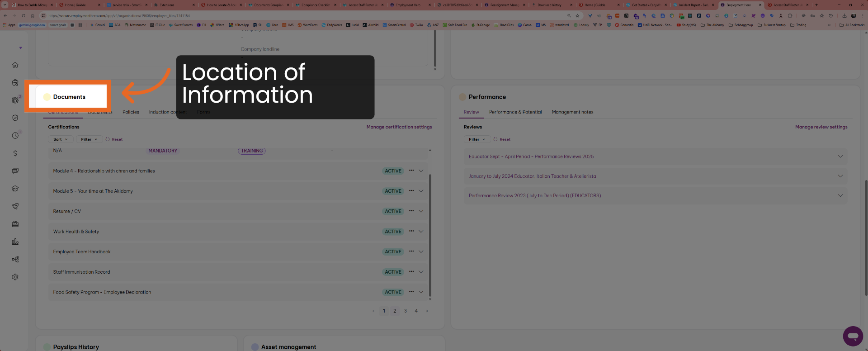This screenshot has height=351, width=868.
Task: Reload the page with the browser refresh icon
Action: 24,15
